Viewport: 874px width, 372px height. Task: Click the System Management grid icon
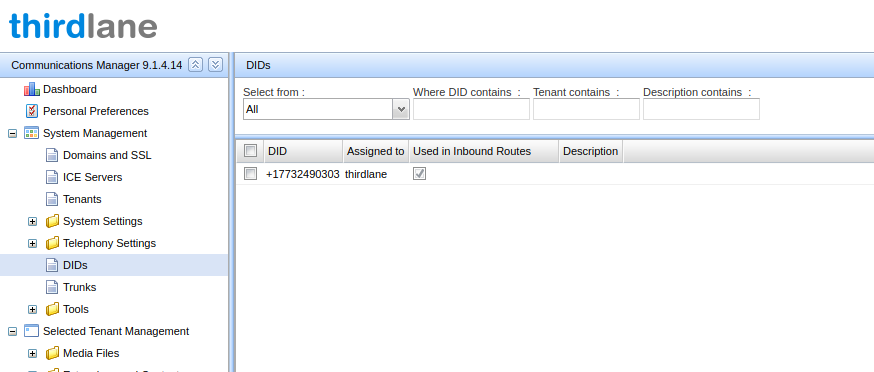(x=32, y=133)
